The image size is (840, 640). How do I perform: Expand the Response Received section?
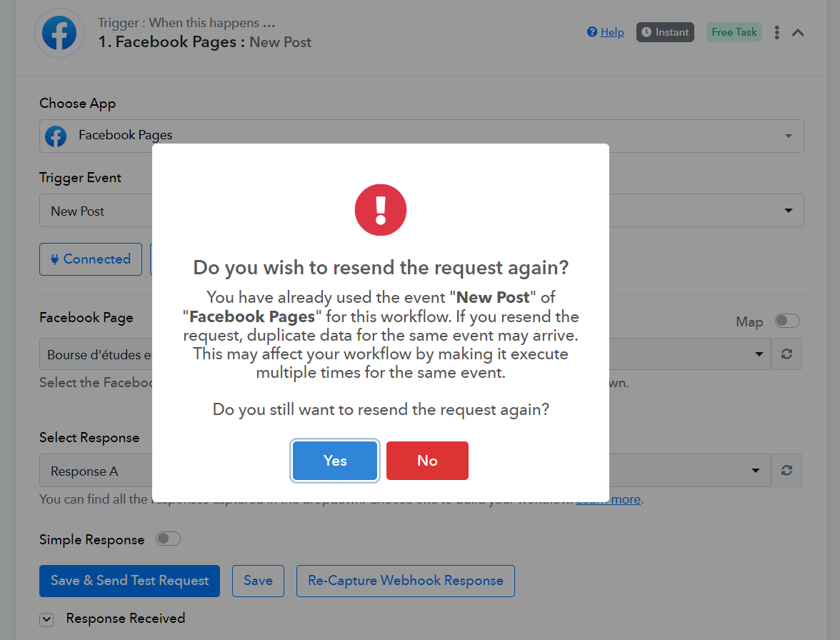pyautogui.click(x=46, y=619)
